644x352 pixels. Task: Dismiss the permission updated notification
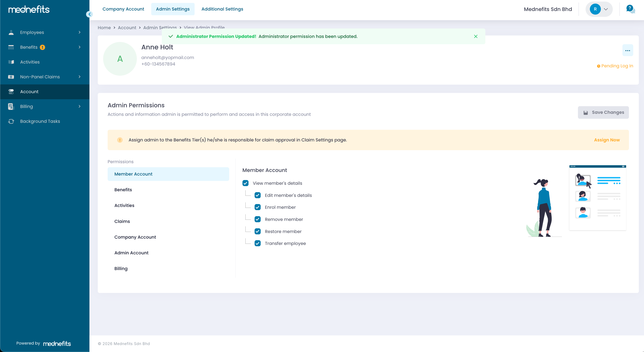475,36
